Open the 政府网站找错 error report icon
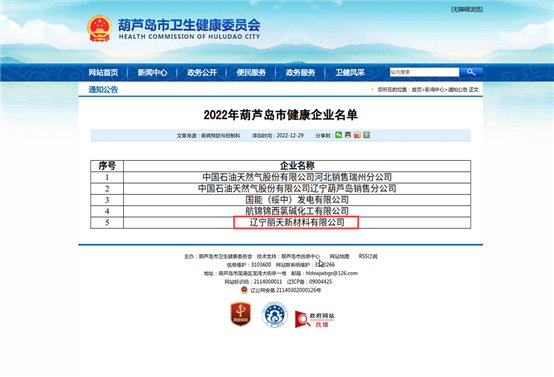The width and height of the screenshot is (554, 377). coord(314,319)
